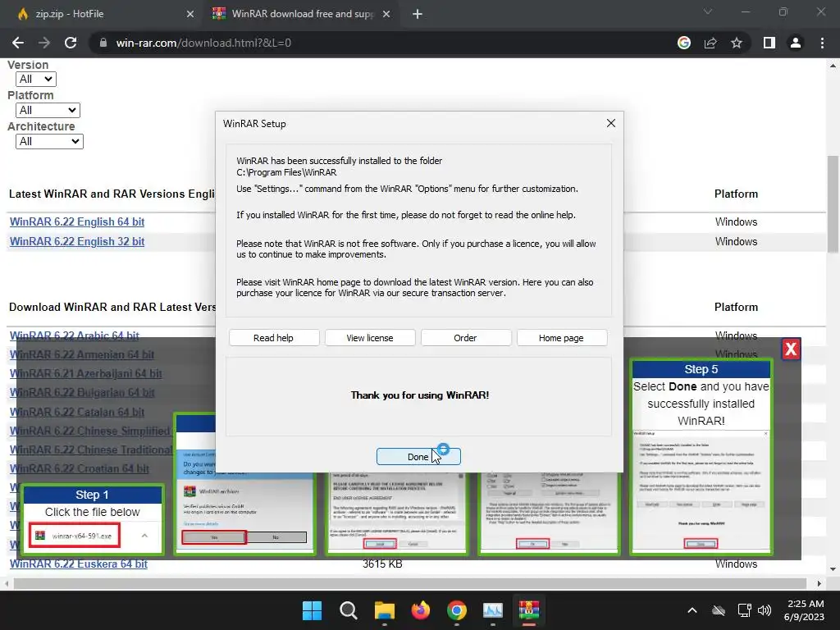Open File Explorer from taskbar
Image resolution: width=840 pixels, height=630 pixels.
point(384,610)
